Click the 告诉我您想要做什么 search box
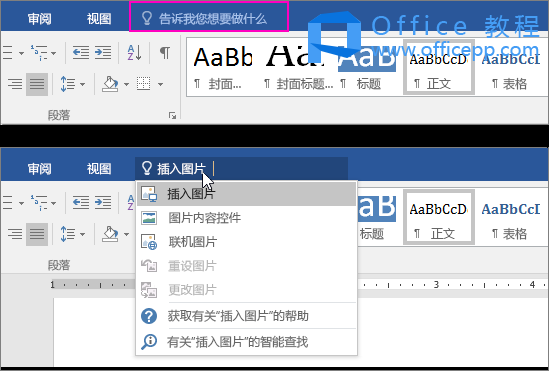This screenshot has height=371, width=549. point(209,18)
